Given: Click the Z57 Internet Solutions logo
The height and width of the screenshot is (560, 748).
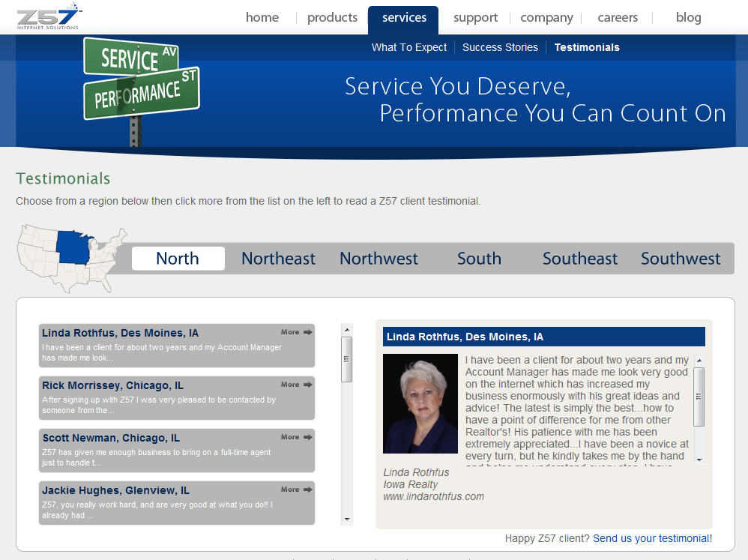Looking at the screenshot, I should coord(49,16).
